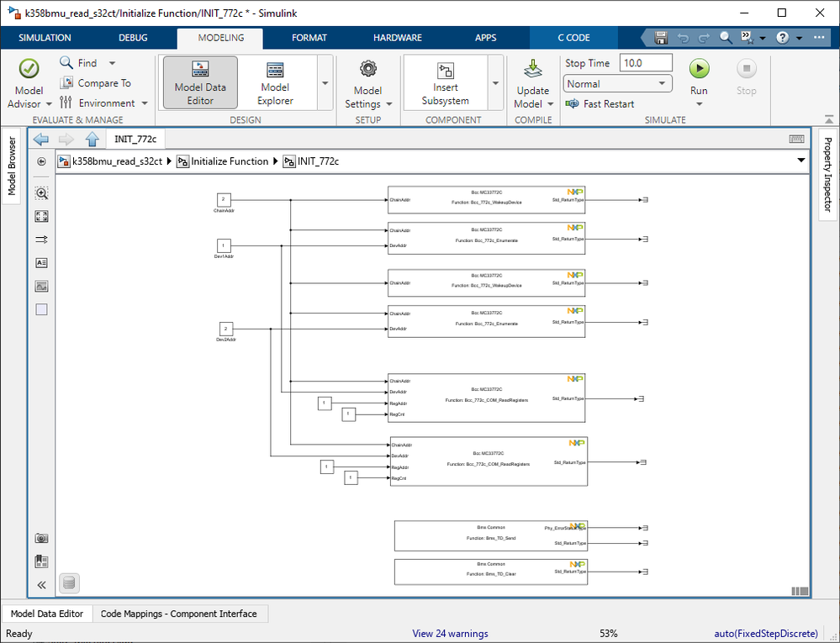Expand the Model Advisor dropdown arrow
The image size is (840, 643).
pyautogui.click(x=49, y=104)
